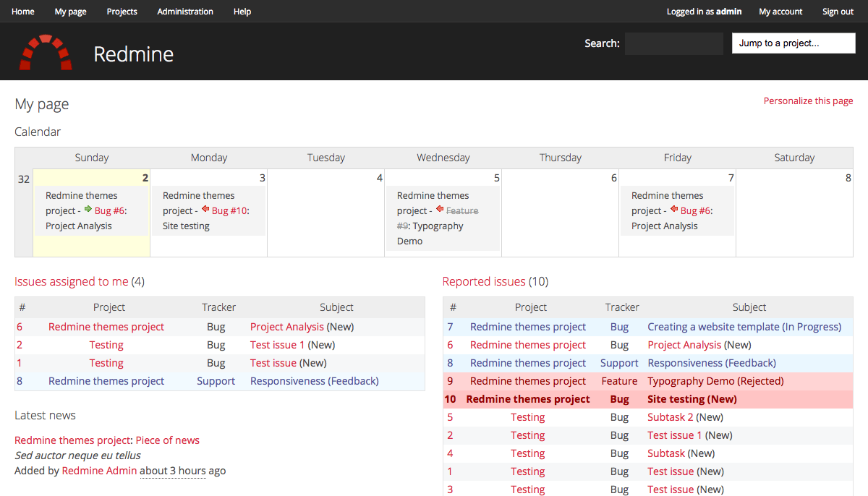
Task: Open Bug #6 link on Sunday
Action: (x=109, y=210)
